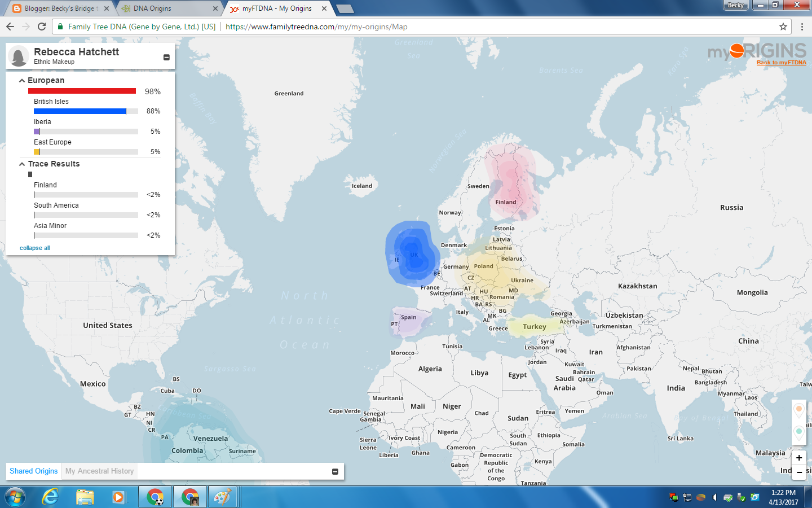This screenshot has height=508, width=812.
Task: Click the pink Finland region on map
Action: click(512, 182)
